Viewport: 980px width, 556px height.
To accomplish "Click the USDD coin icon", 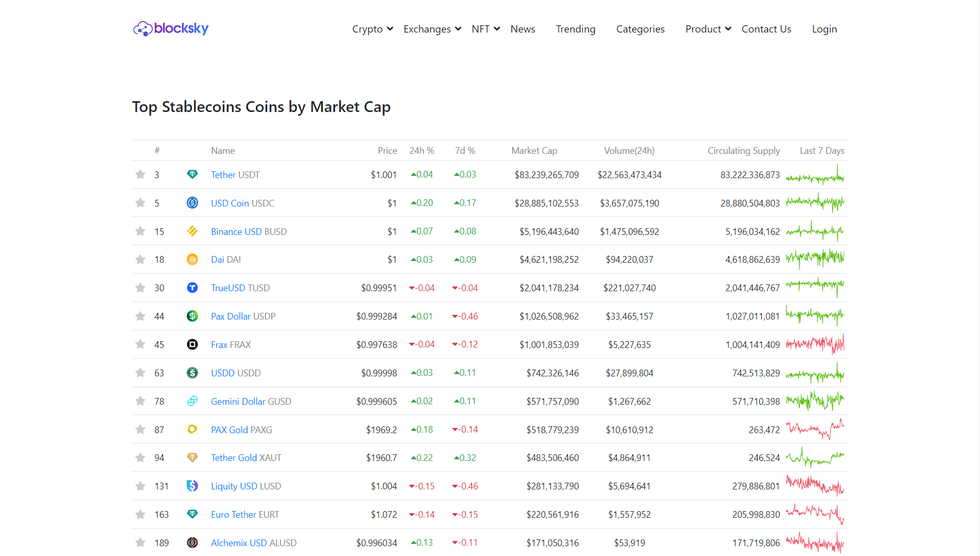I will click(192, 373).
